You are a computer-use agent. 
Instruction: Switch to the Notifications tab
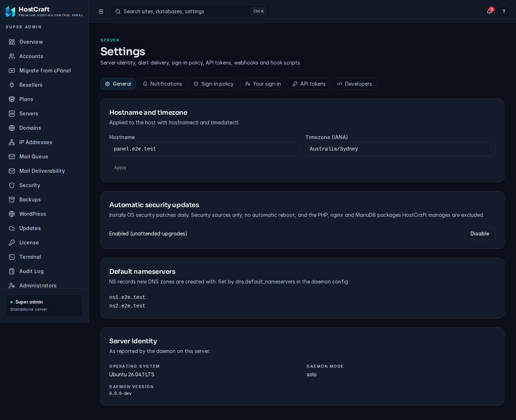pos(162,84)
